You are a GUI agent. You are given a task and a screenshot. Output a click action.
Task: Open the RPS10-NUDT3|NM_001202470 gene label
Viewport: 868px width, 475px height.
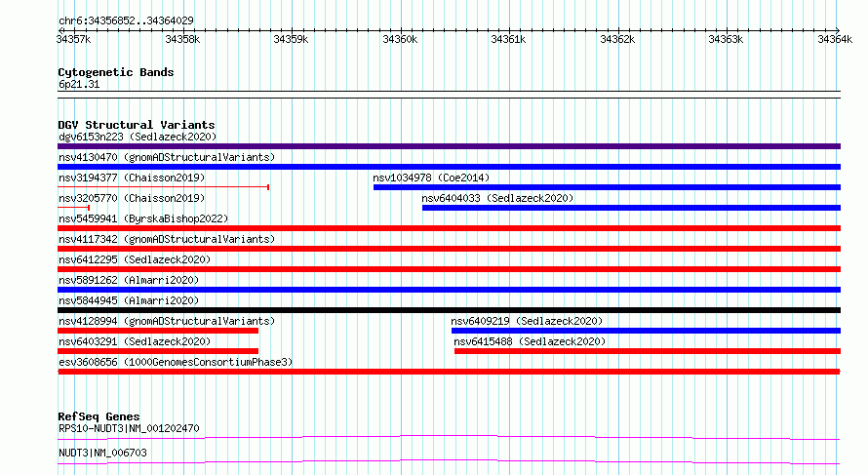tap(129, 428)
